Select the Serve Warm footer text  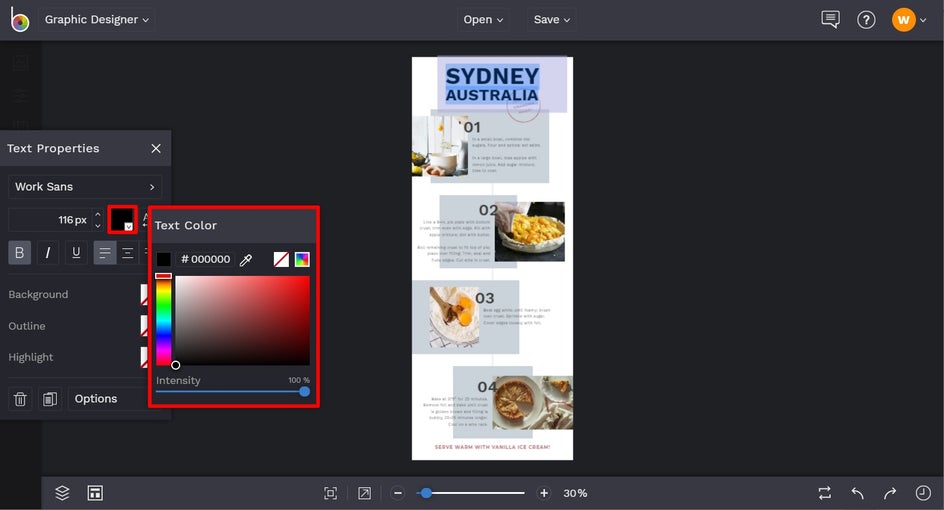point(492,447)
